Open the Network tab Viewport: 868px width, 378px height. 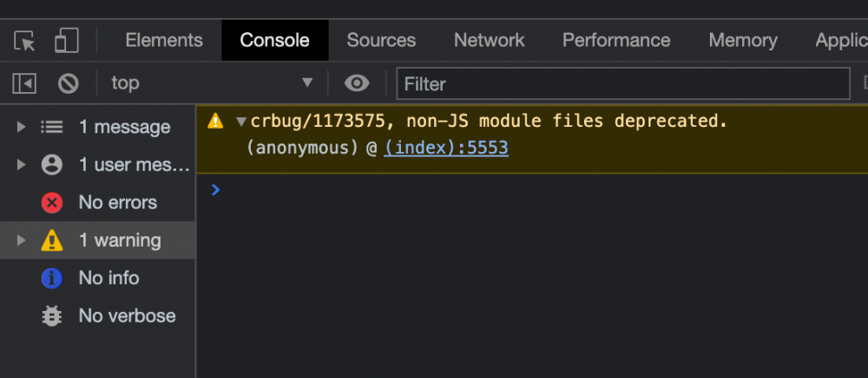coord(489,41)
